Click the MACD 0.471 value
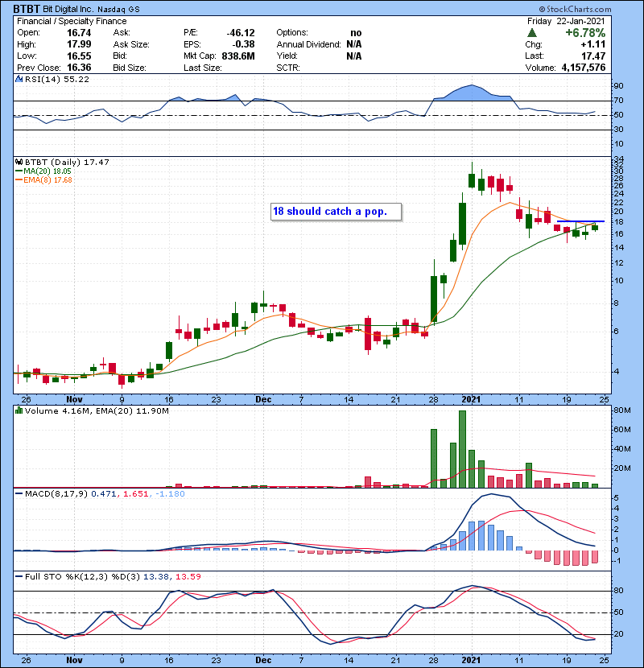Screen dimensions: 644x668 104,494
